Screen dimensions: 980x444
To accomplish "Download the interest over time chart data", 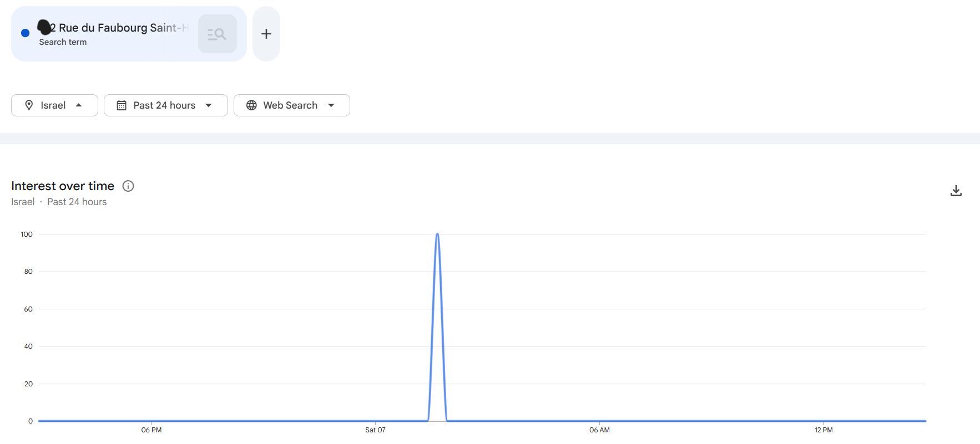I will [x=956, y=191].
